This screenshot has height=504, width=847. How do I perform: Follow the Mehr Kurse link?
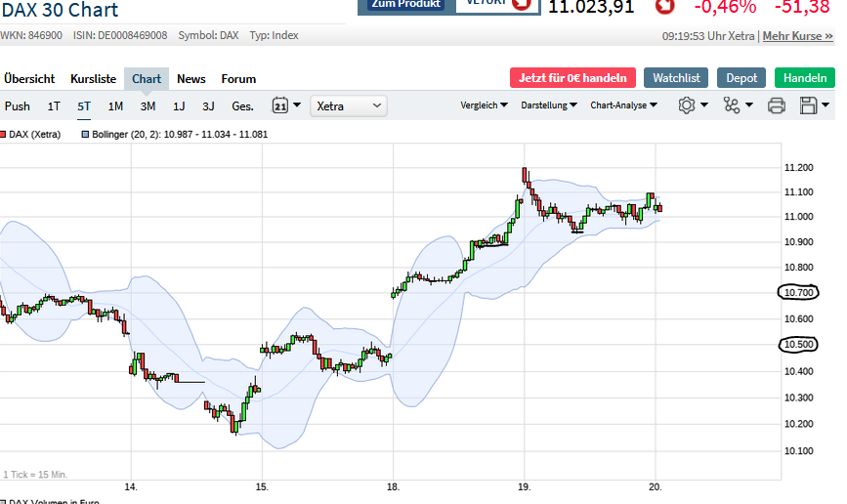797,35
